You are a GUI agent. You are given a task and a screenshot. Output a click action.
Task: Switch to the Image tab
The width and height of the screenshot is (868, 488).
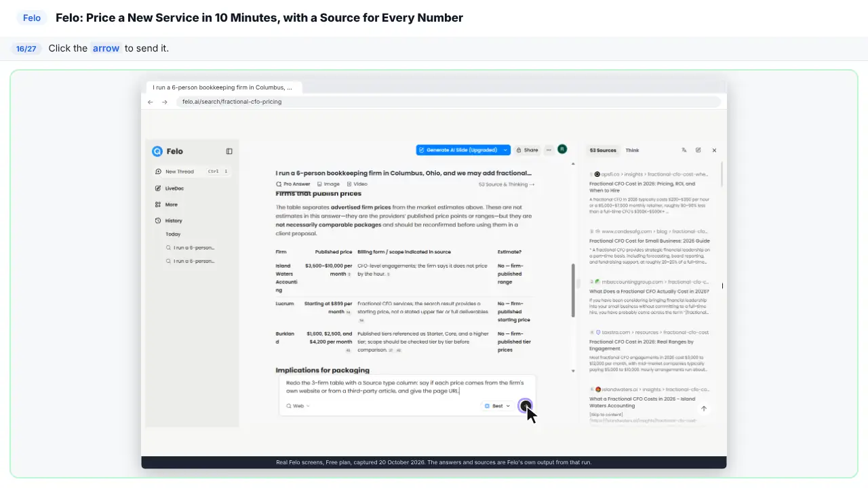[328, 184]
